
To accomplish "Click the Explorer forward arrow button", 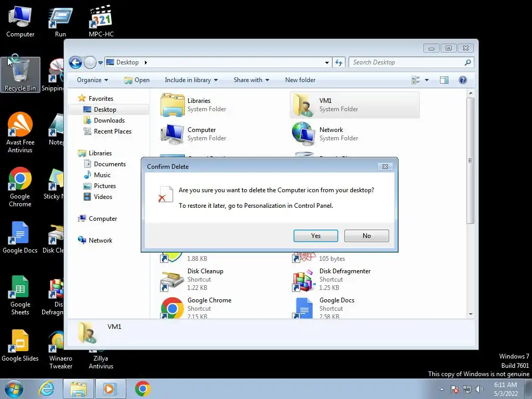I will 90,62.
